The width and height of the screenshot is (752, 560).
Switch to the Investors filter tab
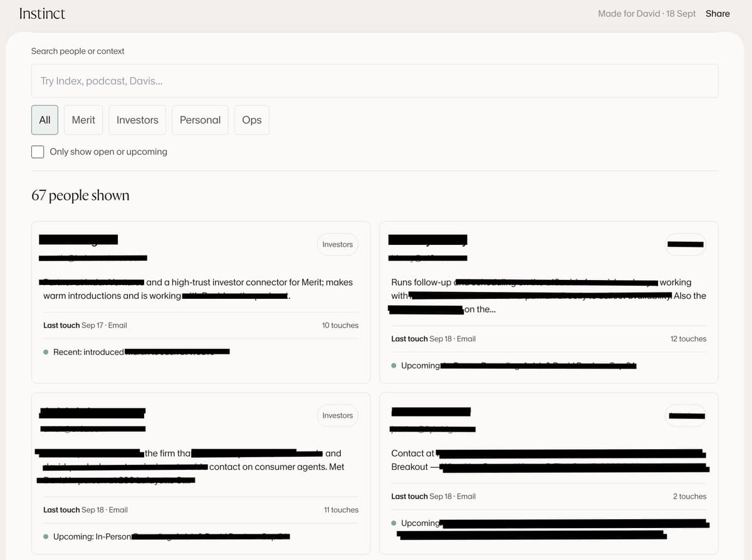(137, 120)
